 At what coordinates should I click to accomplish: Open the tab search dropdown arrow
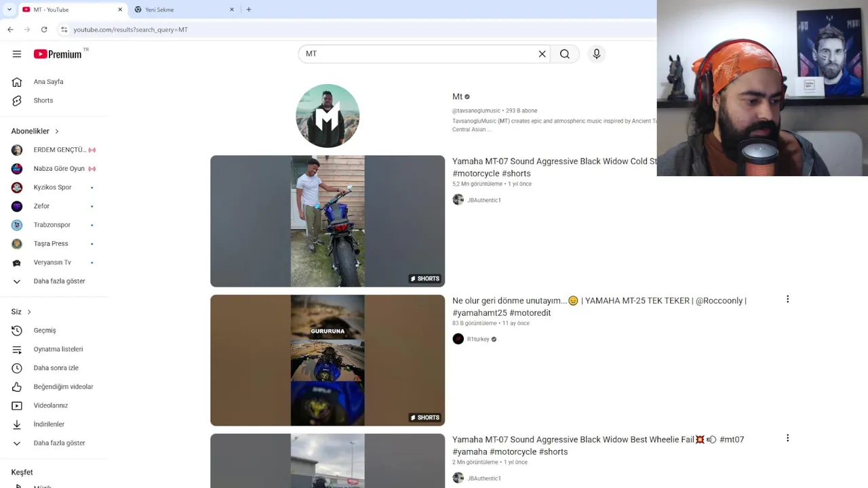click(x=9, y=9)
